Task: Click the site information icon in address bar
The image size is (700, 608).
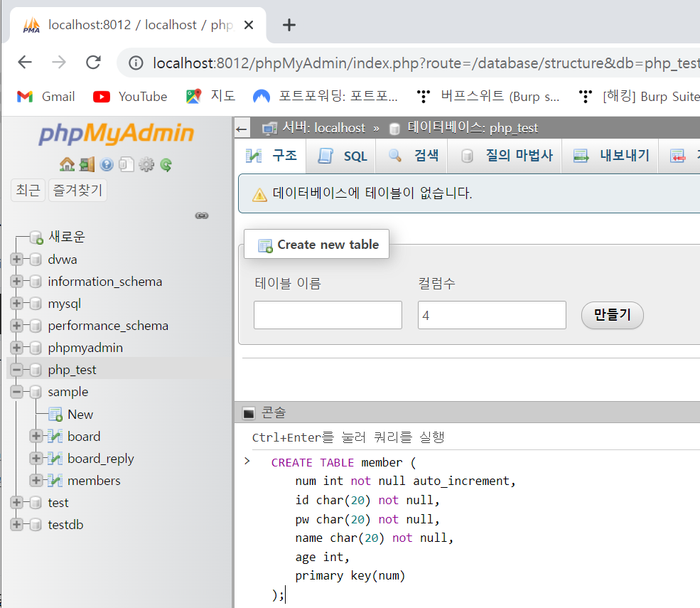Action: [136, 63]
